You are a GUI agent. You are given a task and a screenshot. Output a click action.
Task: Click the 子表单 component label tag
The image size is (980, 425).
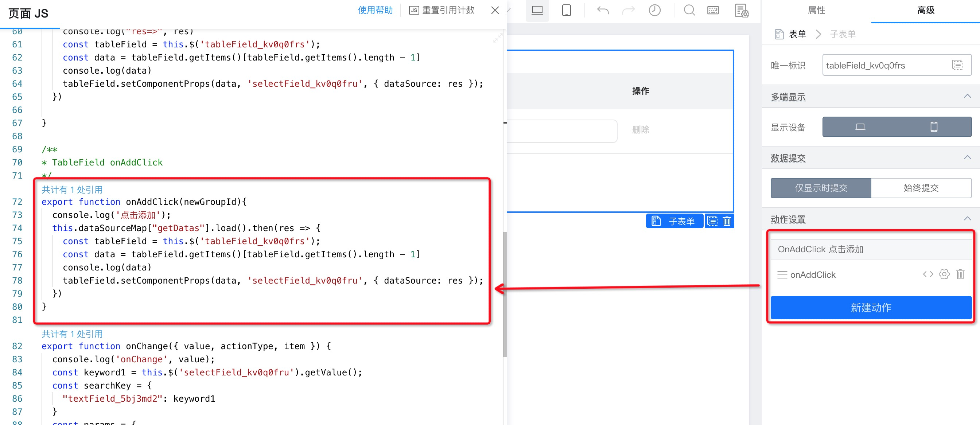(x=674, y=221)
